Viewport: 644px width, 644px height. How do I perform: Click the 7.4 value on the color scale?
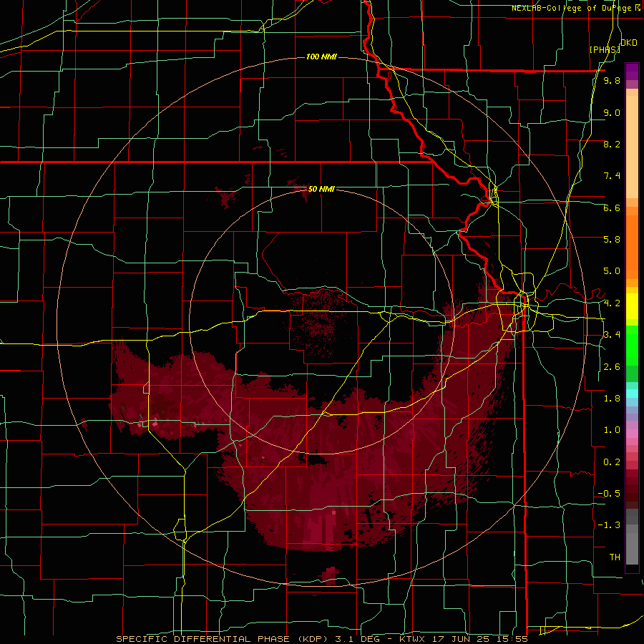[612, 176]
